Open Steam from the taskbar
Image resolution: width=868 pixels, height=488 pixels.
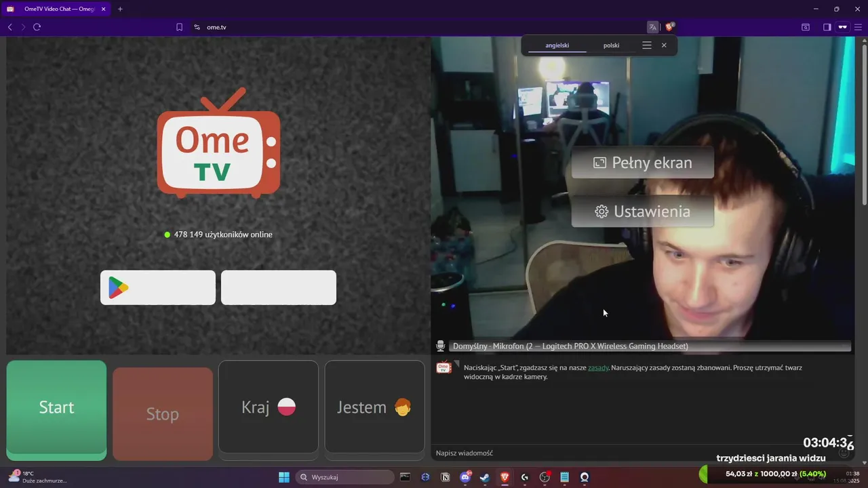point(485,477)
